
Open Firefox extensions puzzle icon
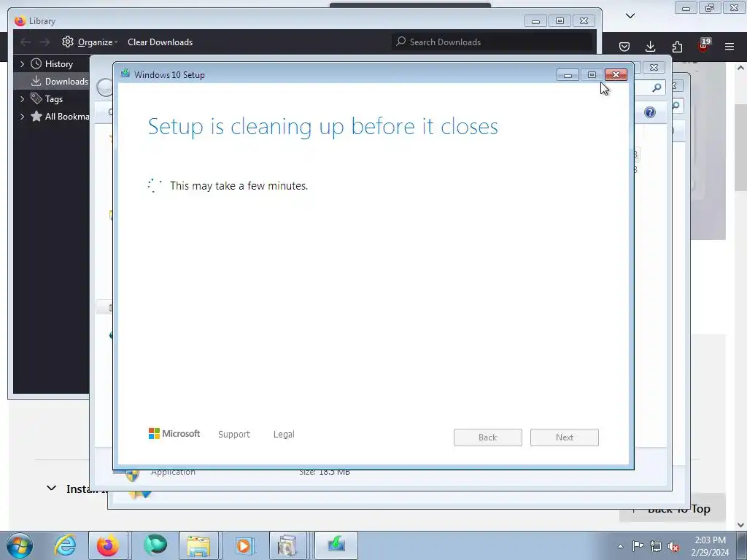(677, 46)
